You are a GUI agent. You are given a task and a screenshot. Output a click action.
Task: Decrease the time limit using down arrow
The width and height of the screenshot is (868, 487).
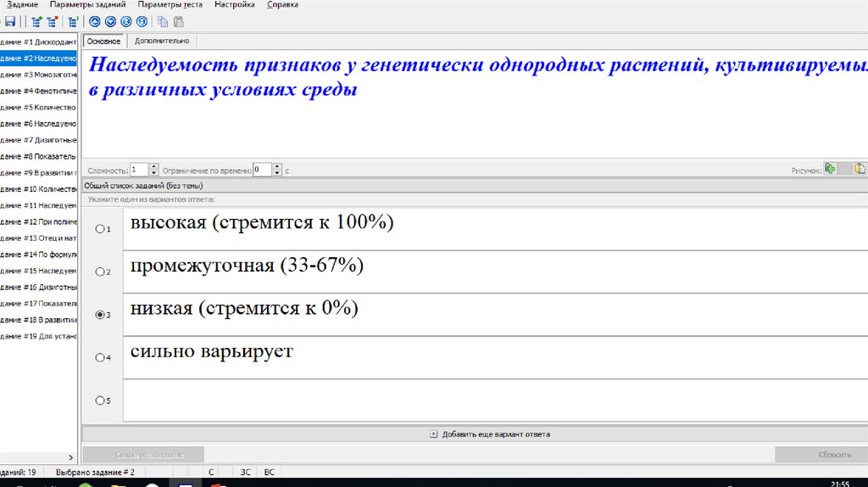coord(277,173)
